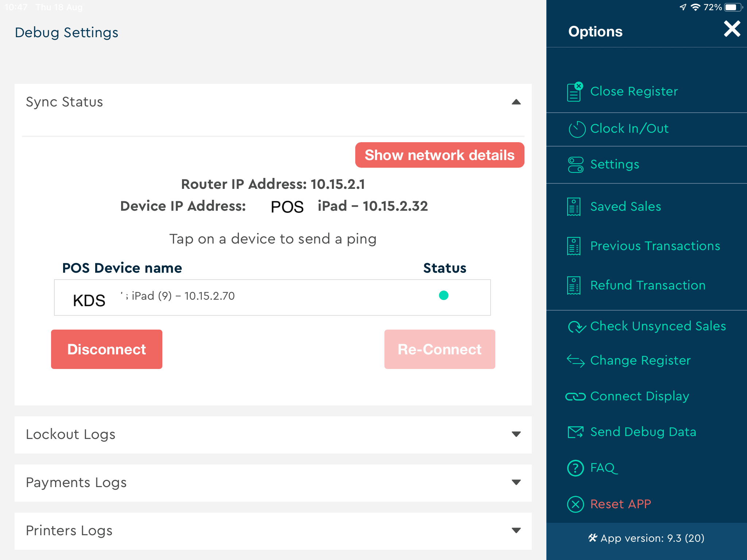Tap the Clock In/Out clock icon
Screen dimensions: 747x560
(577, 129)
